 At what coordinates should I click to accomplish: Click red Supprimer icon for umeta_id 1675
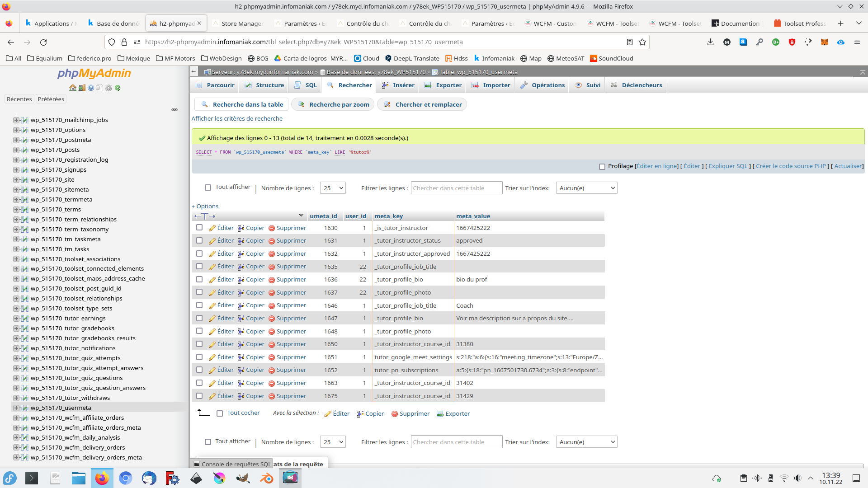point(272,396)
